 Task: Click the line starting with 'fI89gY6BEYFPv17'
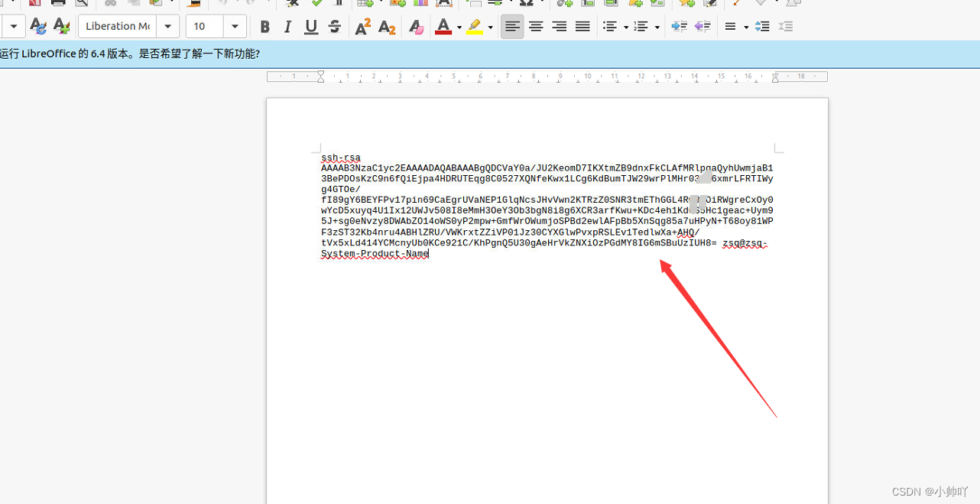tap(547, 200)
